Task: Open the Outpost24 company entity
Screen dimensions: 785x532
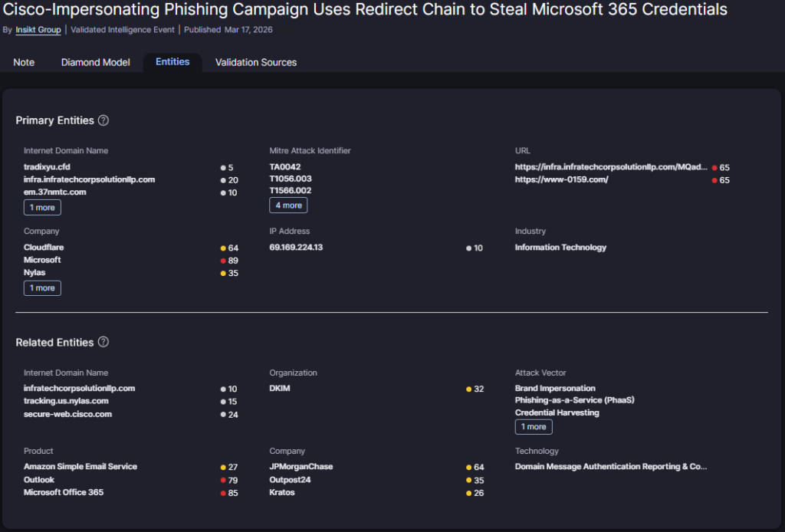Action: coord(290,479)
